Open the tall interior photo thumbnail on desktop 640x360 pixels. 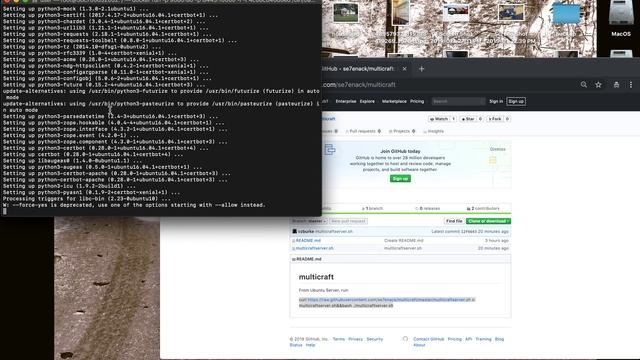coord(400,12)
